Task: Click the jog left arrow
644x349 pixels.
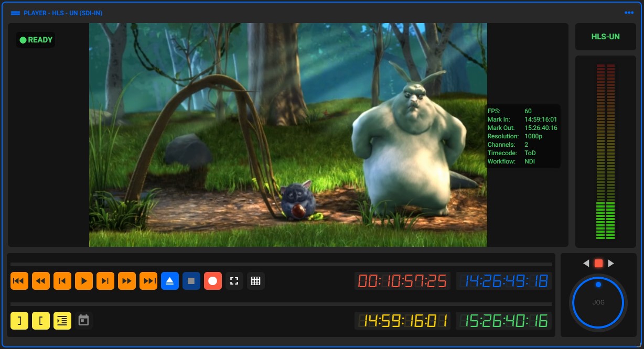Action: (587, 264)
